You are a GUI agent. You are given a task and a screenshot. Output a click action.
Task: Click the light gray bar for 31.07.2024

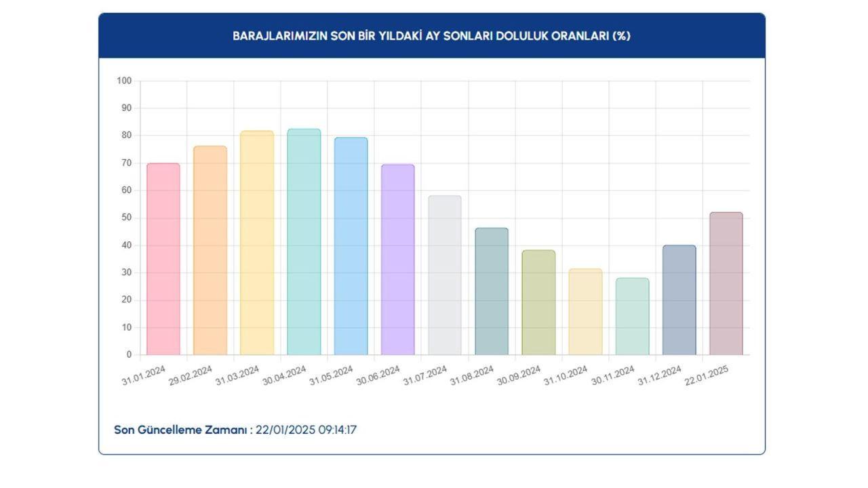pos(445,275)
